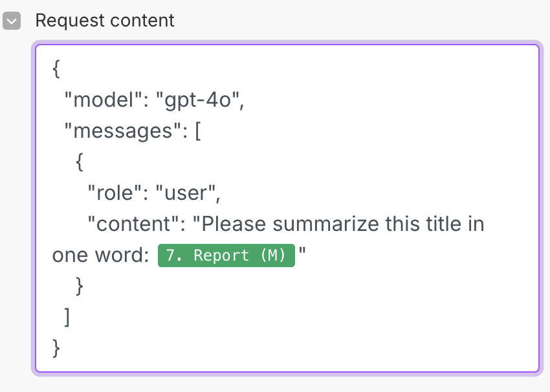The width and height of the screenshot is (550, 392).
Task: Click the closing square bracket line
Action: coord(67,317)
